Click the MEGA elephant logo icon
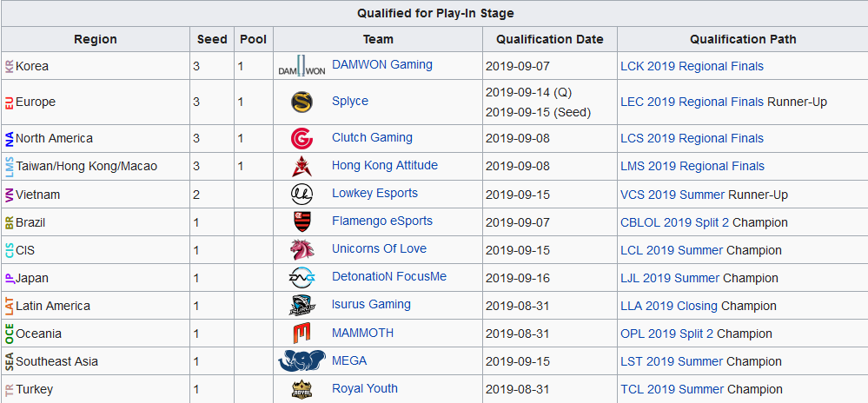The width and height of the screenshot is (868, 403). [x=301, y=361]
